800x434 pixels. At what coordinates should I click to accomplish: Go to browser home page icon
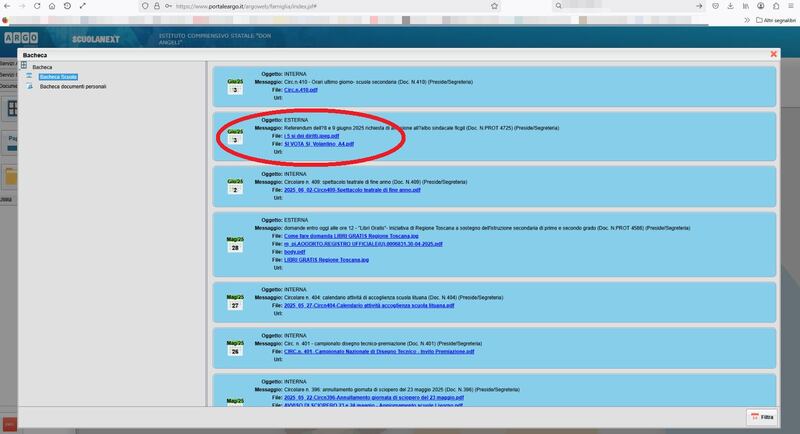coord(52,6)
